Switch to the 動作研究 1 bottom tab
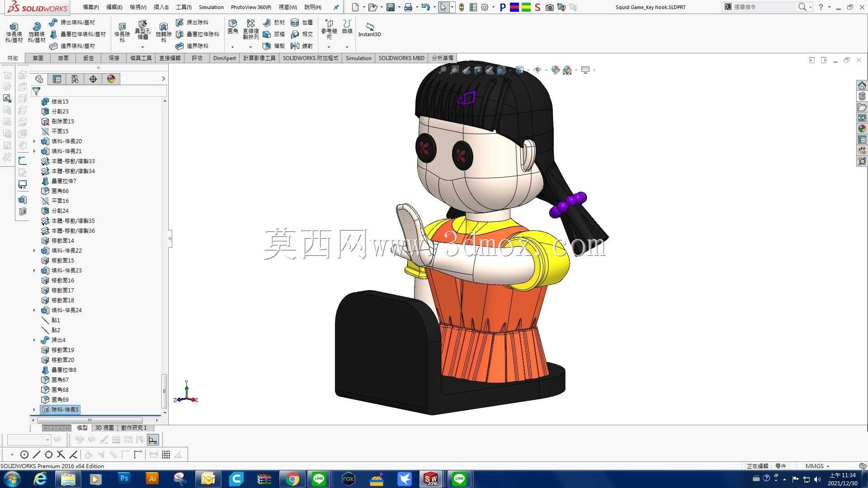The image size is (868, 488). click(134, 428)
